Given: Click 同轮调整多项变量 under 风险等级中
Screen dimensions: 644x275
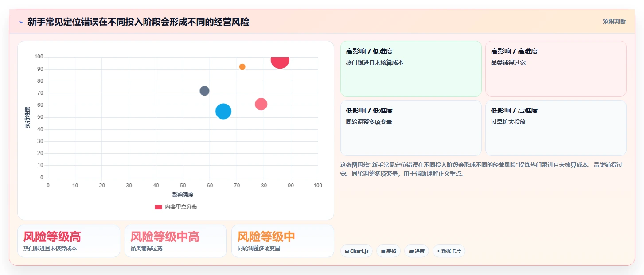Looking at the screenshot, I should 259,248.
